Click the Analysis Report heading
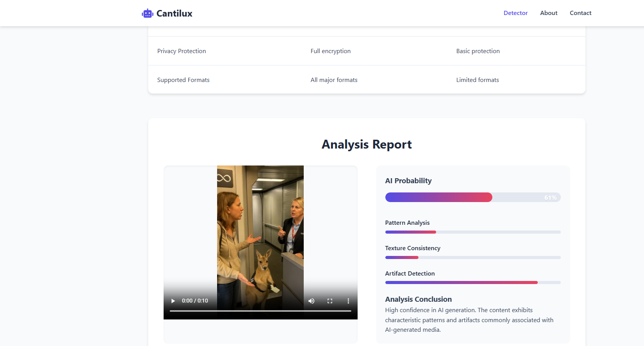This screenshot has height=346, width=644. 366,144
